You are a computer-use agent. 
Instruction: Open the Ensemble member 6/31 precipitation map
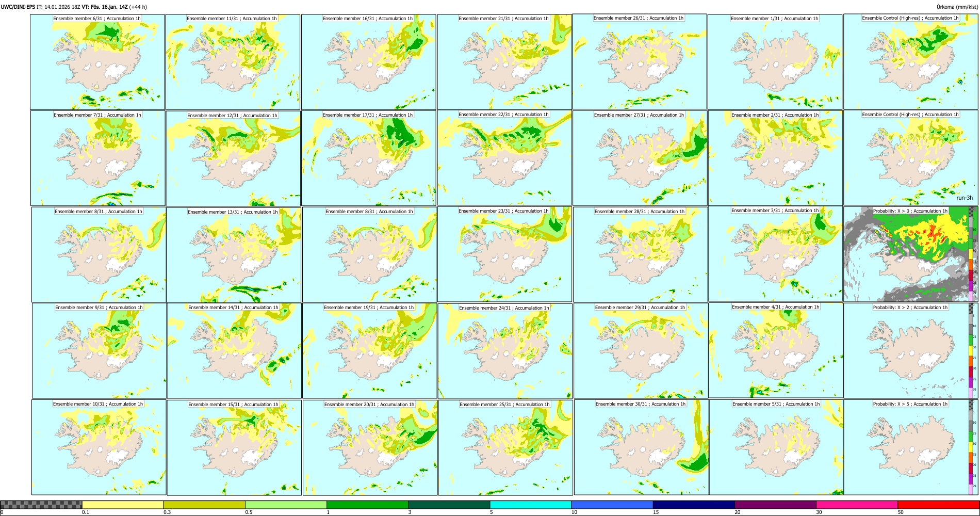pos(97,62)
